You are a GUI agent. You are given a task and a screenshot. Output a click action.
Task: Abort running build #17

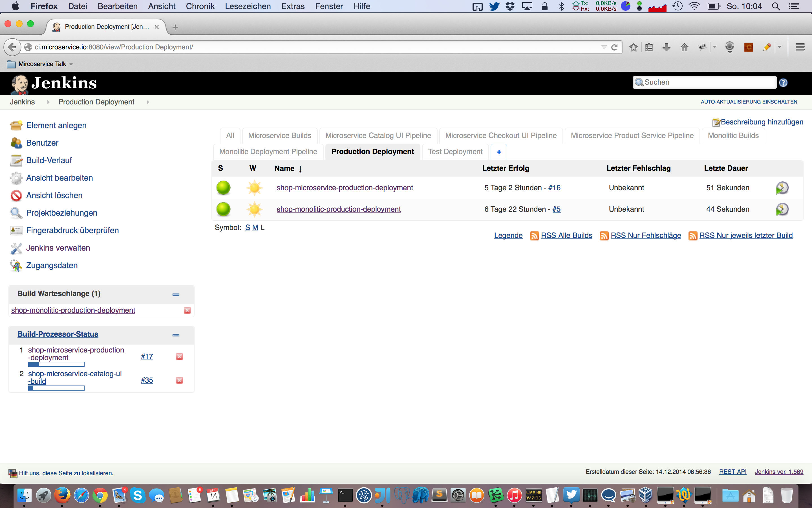coord(179,356)
